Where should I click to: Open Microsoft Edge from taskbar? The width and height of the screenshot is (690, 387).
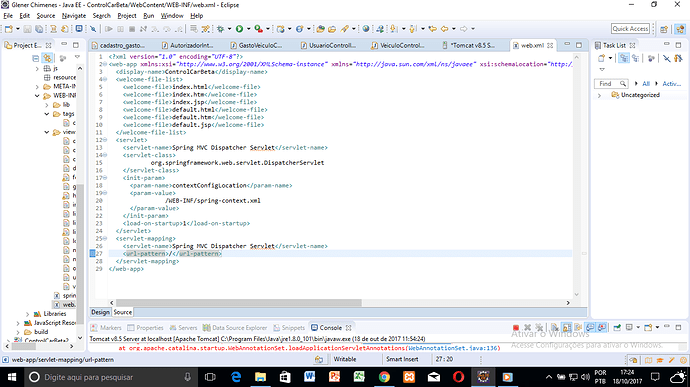pyautogui.click(x=236, y=377)
